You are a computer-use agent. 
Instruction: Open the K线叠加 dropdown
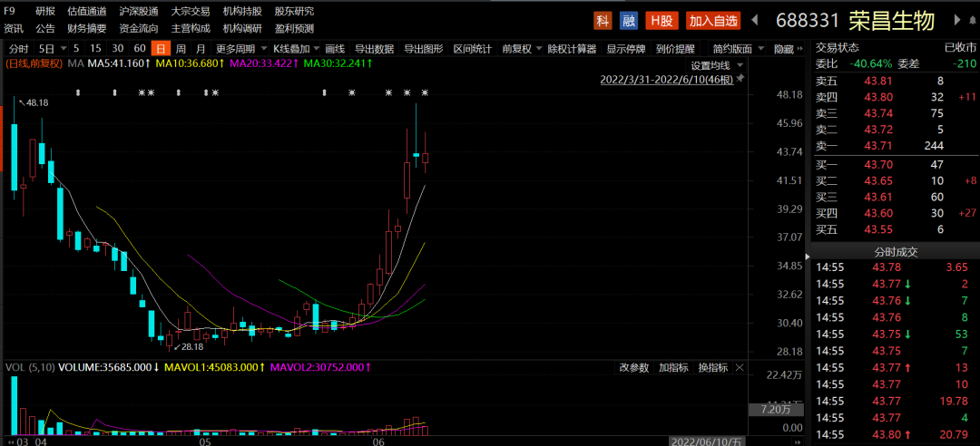point(295,48)
